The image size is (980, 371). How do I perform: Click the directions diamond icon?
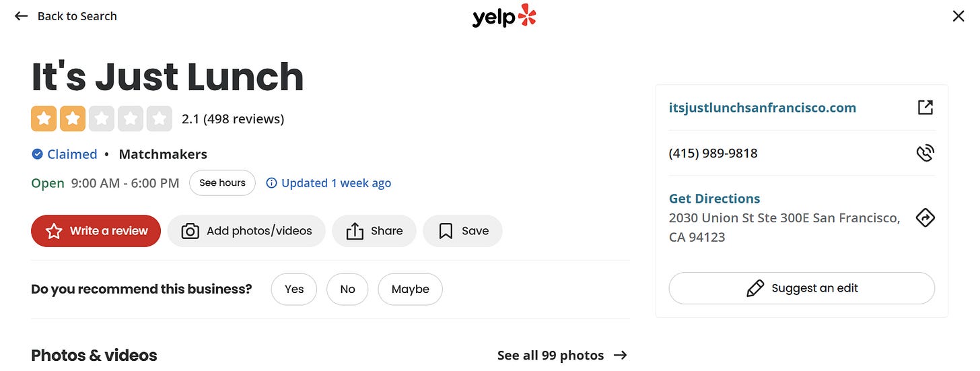click(925, 217)
